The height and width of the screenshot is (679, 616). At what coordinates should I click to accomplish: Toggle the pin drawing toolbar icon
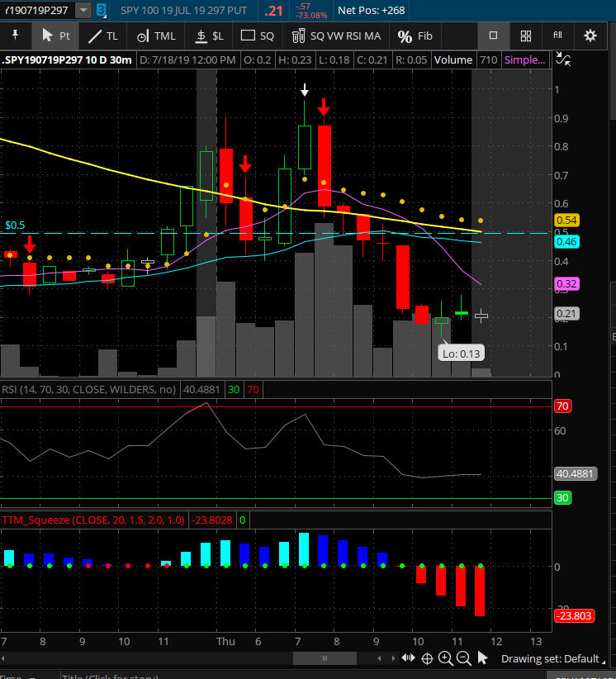click(x=15, y=36)
